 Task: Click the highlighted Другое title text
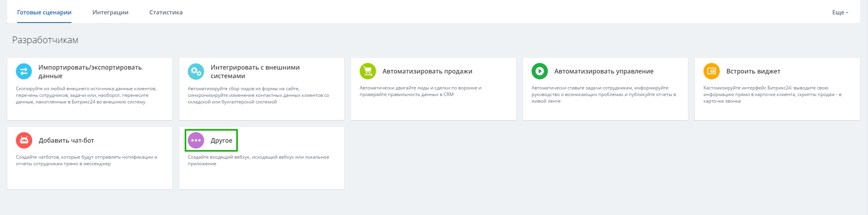click(222, 140)
